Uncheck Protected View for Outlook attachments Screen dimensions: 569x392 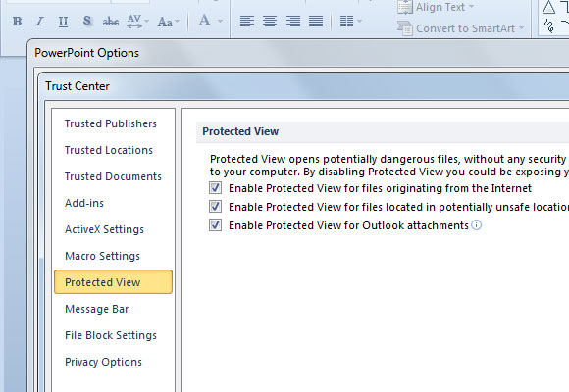pyautogui.click(x=215, y=224)
